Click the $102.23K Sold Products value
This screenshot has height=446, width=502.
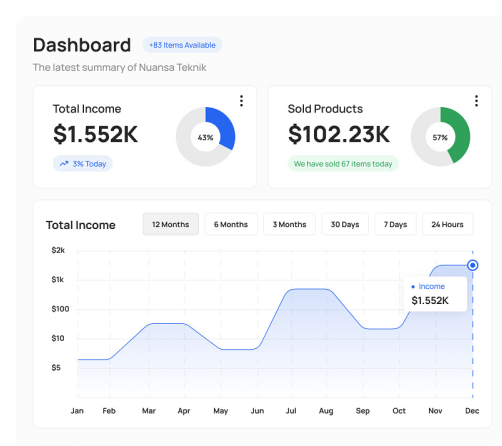339,134
